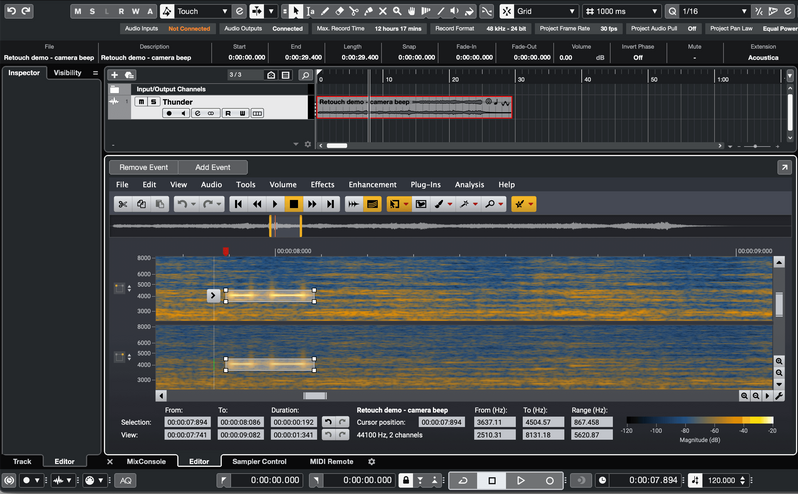Click the add track plus icon

pyautogui.click(x=115, y=75)
